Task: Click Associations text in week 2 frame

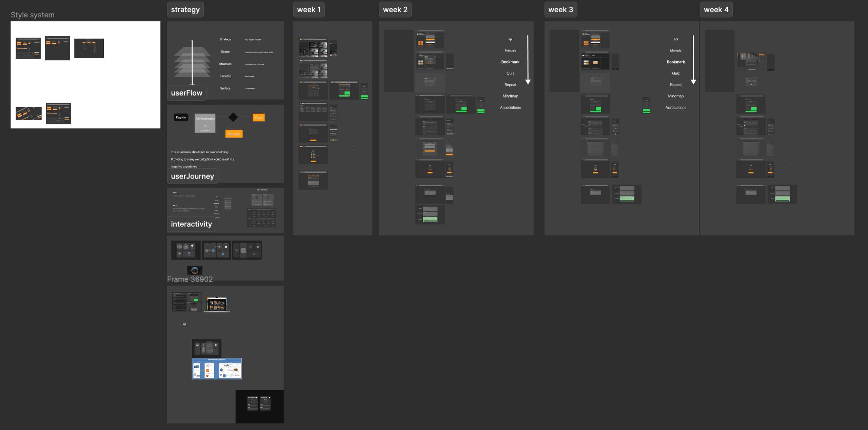Action: [510, 108]
